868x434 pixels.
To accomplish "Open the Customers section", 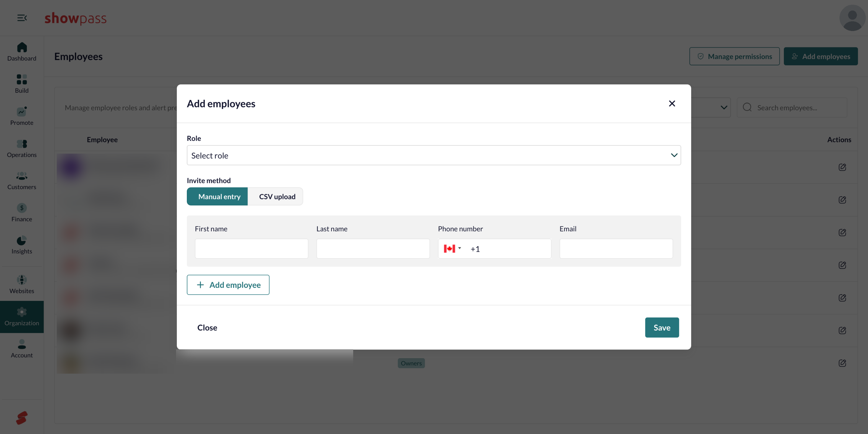I will click(22, 180).
